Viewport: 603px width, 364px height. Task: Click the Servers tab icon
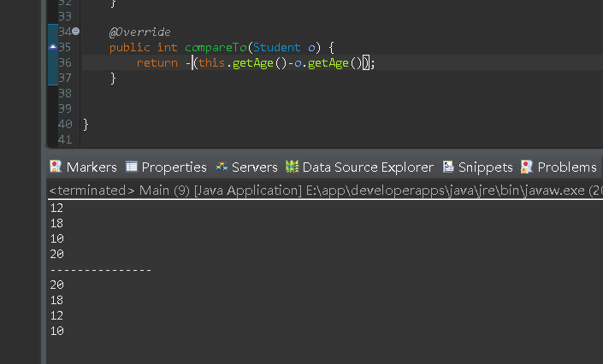coord(222,167)
